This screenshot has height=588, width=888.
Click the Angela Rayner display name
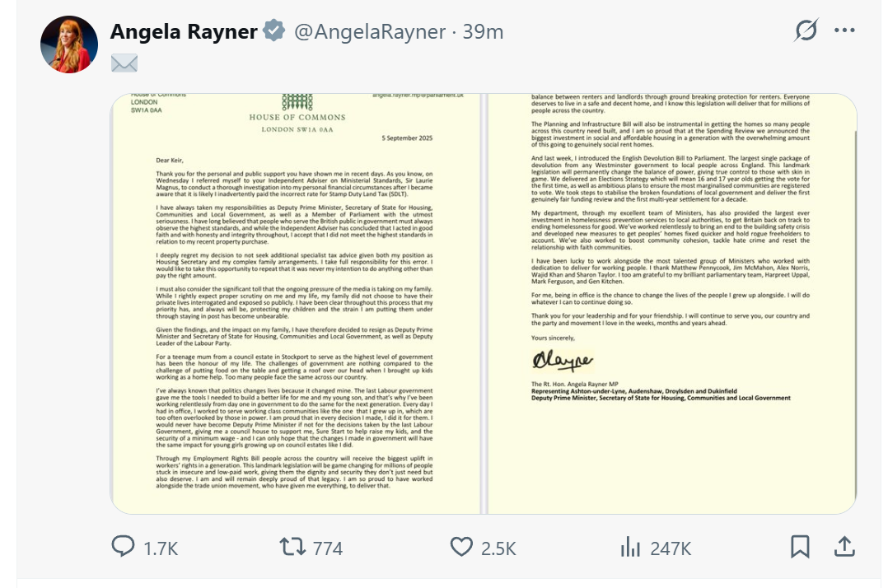click(x=184, y=32)
